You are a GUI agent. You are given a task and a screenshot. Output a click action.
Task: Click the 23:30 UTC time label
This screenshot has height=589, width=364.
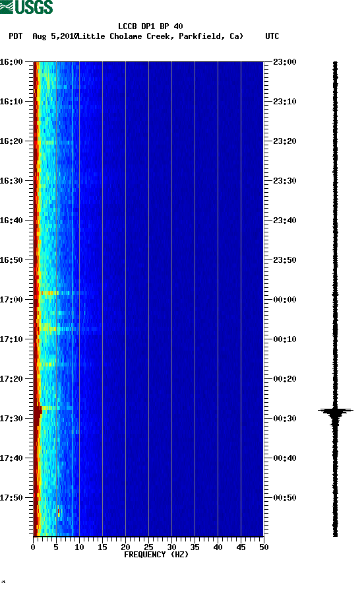point(285,181)
